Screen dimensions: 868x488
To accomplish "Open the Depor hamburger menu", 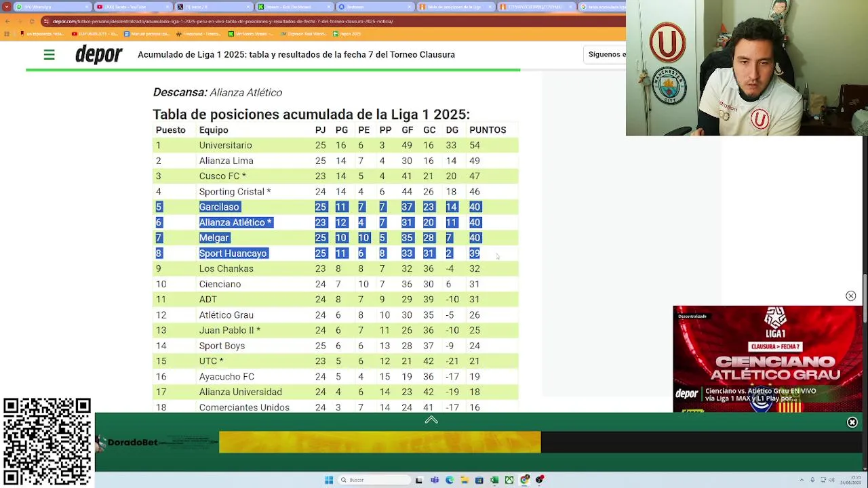I will pyautogui.click(x=49, y=55).
